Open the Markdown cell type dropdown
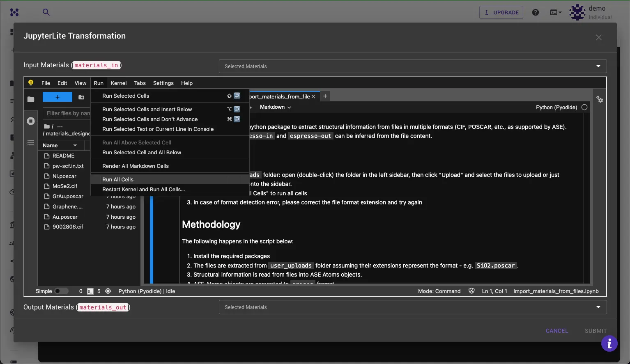The width and height of the screenshot is (630, 364). pos(275,107)
